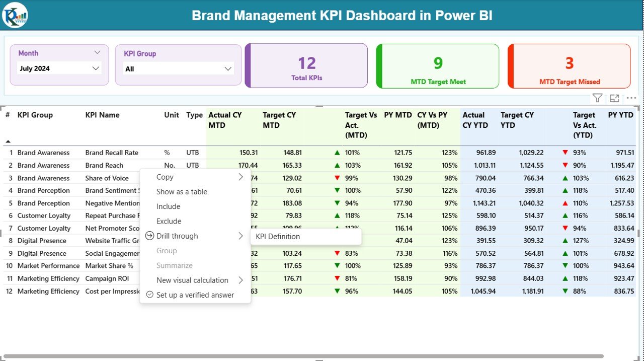Choose Exclude from the context menu
Screen dimensions: 644x361
(169, 221)
